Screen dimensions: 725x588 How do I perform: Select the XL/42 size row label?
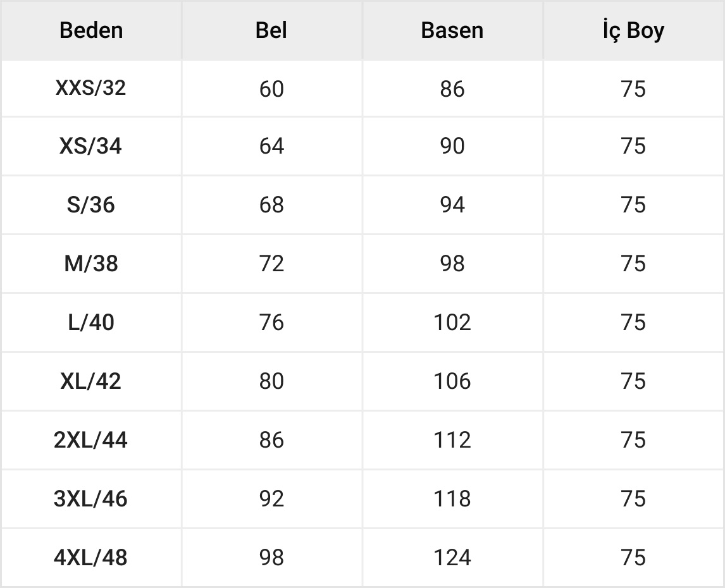pyautogui.click(x=90, y=381)
